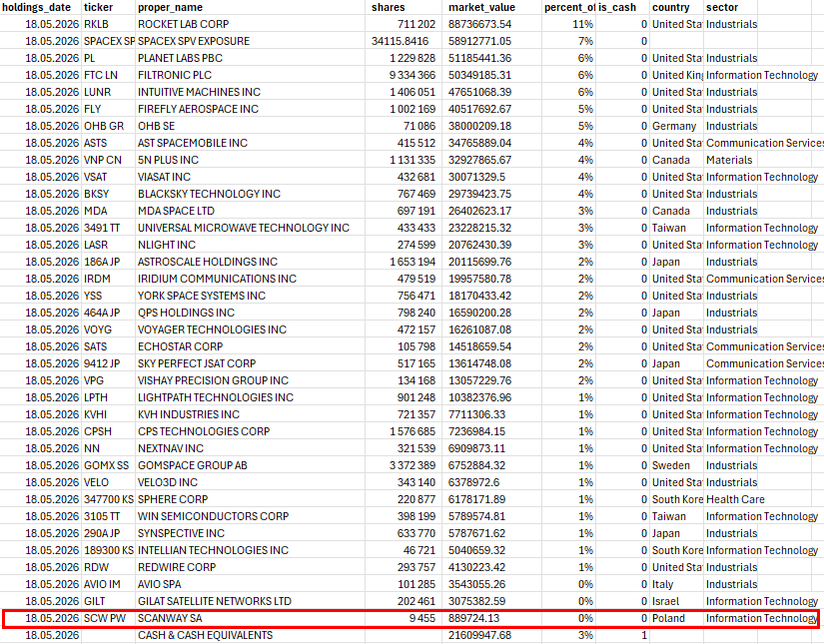Click BLACKSKY TECHNOLOGY INC cell
Viewport: 824px width, 644px height.
[250, 194]
